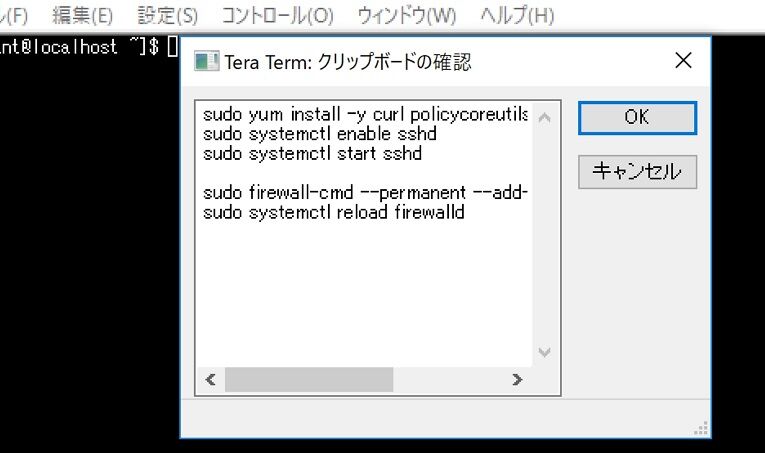
Task: Click the horizontal scrollbar left arrow
Action: click(x=210, y=379)
